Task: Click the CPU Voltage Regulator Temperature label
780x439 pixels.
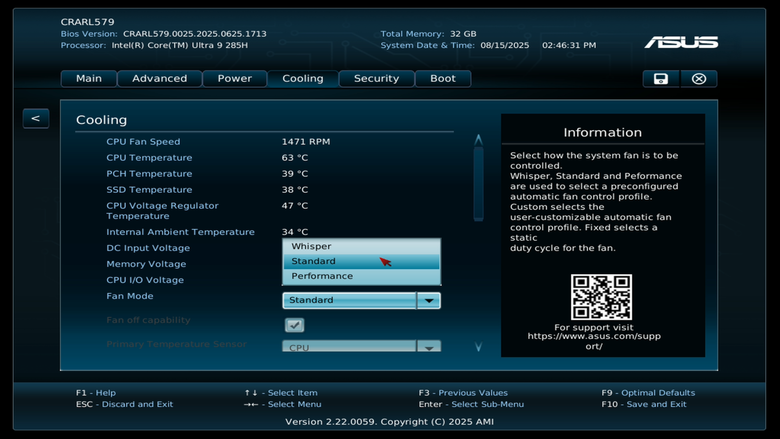Action: [x=162, y=211]
